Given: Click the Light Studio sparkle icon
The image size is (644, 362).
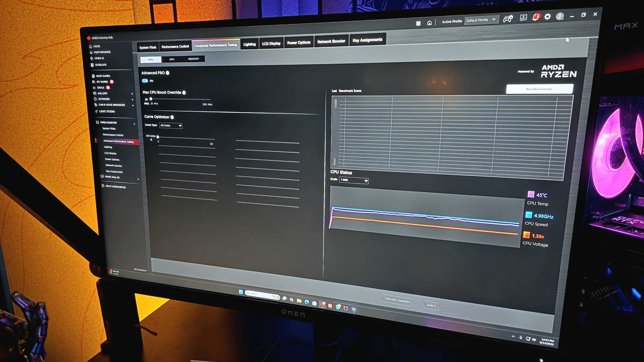Looking at the screenshot, I should coord(96,111).
